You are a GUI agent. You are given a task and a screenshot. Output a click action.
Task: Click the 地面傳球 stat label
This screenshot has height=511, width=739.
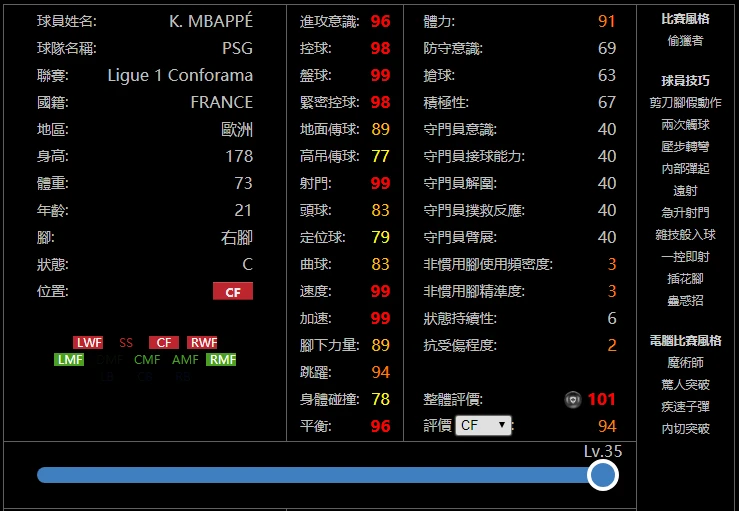329,129
